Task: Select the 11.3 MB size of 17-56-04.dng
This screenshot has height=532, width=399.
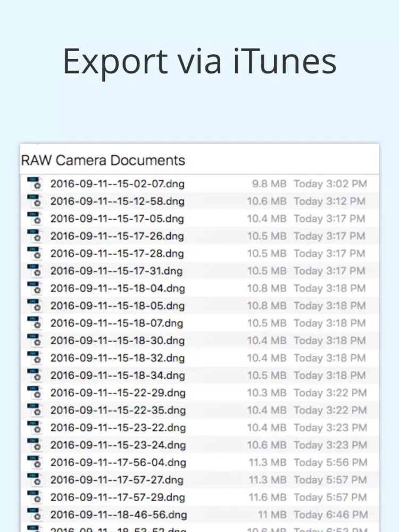Action: [x=268, y=462]
